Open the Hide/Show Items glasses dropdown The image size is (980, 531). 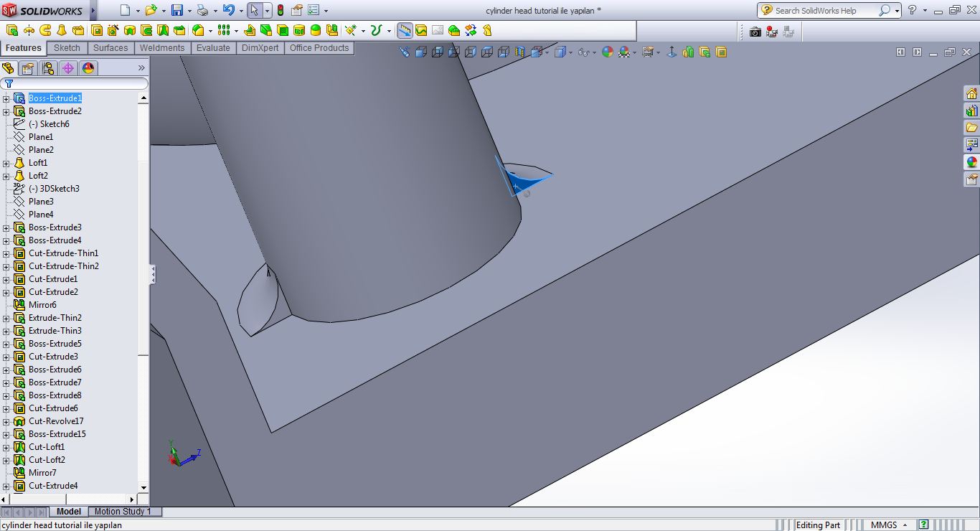pyautogui.click(x=585, y=52)
